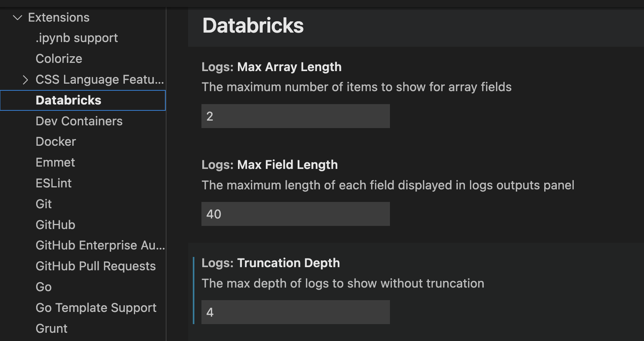Viewport: 644px width, 341px height.
Task: Click the logs outputs panel description
Action: (x=388, y=185)
